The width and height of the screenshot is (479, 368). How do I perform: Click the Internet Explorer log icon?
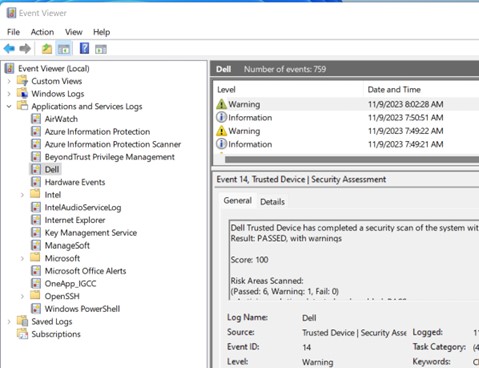[x=36, y=220]
